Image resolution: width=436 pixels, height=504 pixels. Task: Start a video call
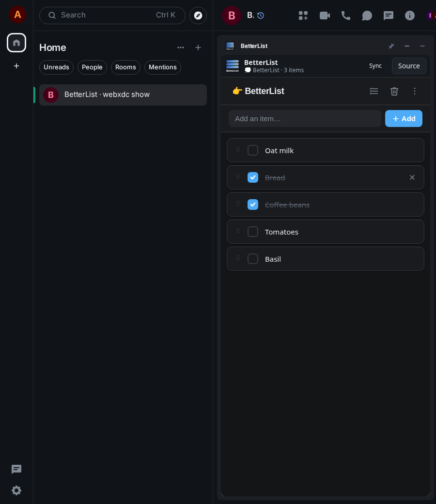(x=325, y=16)
